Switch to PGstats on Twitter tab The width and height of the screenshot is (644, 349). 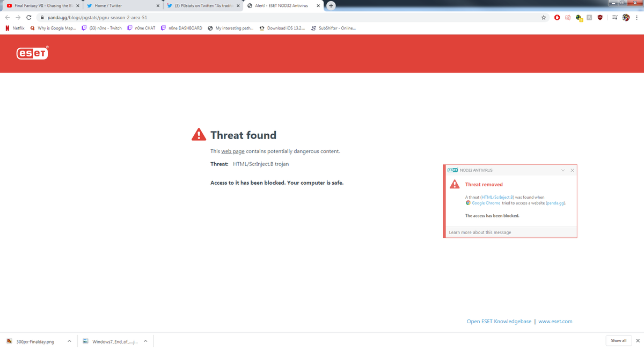(x=202, y=5)
